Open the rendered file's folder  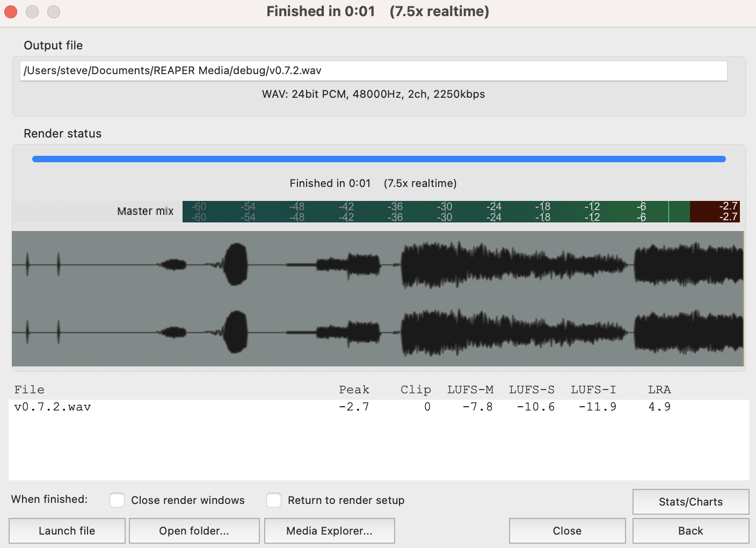tap(194, 530)
